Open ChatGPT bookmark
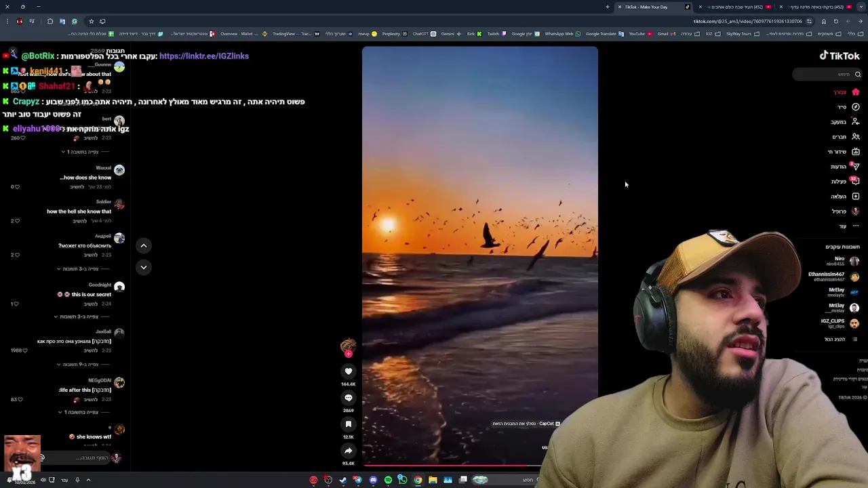The image size is (868, 488). click(424, 34)
